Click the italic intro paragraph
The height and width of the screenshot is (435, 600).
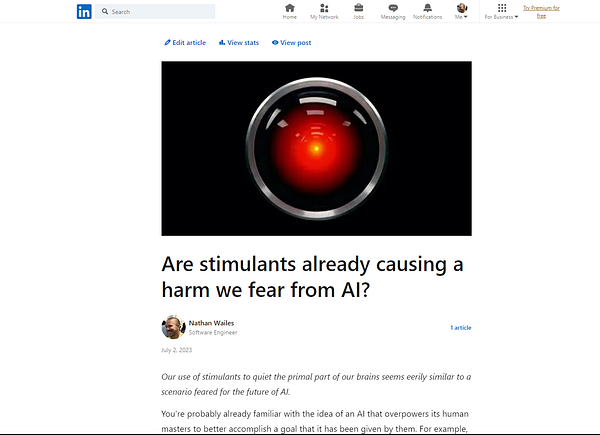coord(316,384)
